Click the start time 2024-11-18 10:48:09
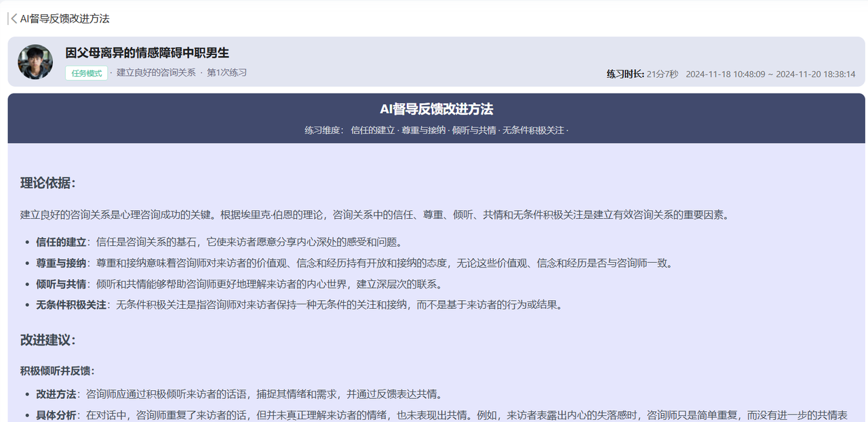 [726, 74]
